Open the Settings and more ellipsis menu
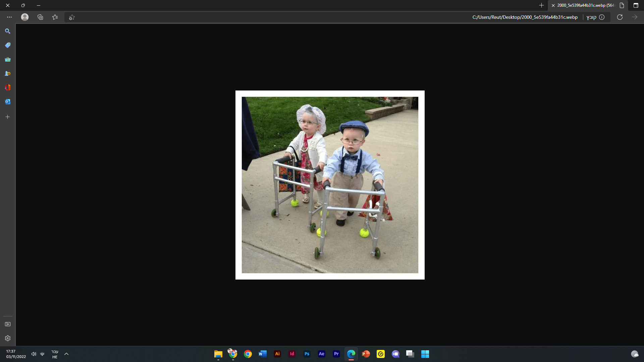The image size is (644, 362). point(9,17)
